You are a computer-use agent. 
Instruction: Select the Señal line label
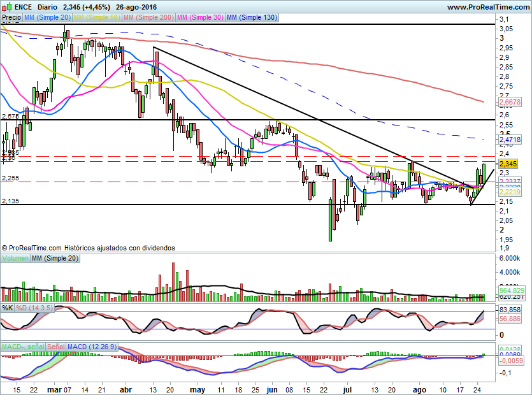(x=55, y=347)
